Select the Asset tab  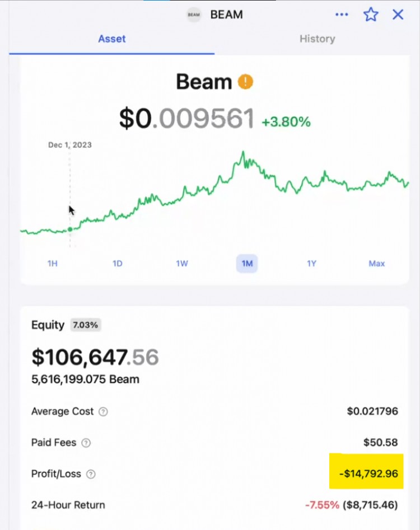112,39
